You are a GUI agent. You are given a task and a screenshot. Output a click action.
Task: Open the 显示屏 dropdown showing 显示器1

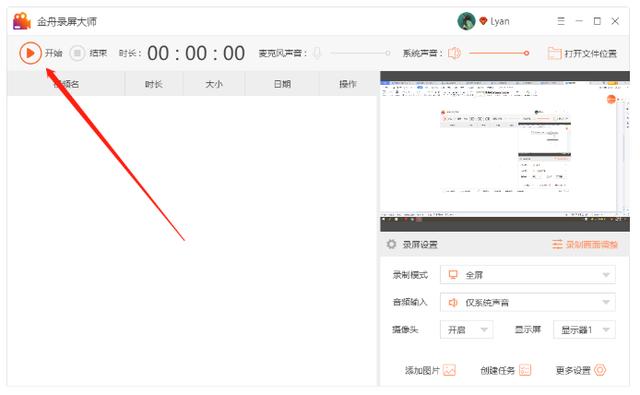coord(584,330)
